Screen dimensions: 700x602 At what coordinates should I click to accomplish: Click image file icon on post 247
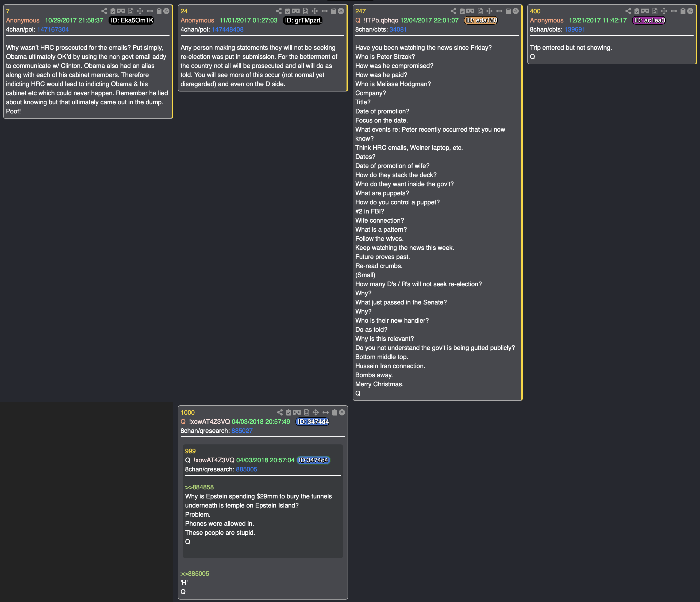480,11
